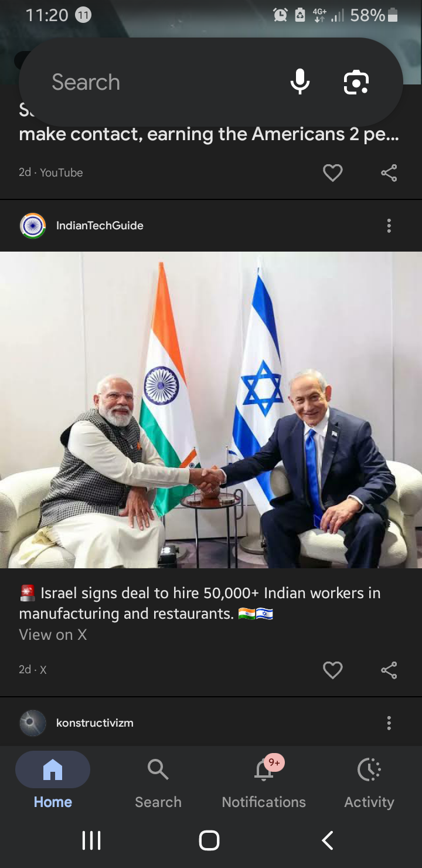Open IndianTechGuide profile avatar

[33, 226]
